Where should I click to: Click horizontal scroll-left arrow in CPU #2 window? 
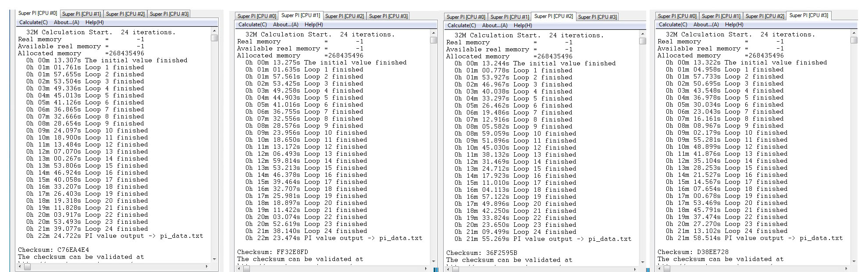(448, 269)
